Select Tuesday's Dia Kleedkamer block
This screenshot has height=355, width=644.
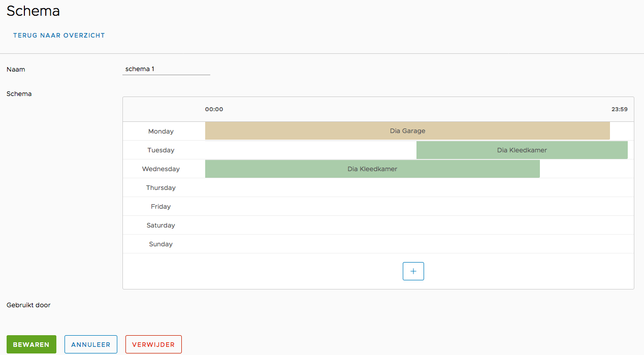pos(522,150)
